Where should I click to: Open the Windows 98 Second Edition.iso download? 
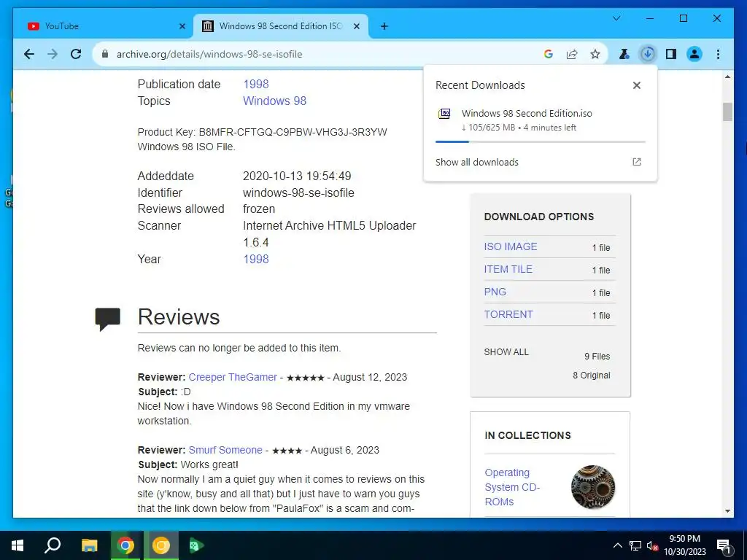[x=527, y=113]
